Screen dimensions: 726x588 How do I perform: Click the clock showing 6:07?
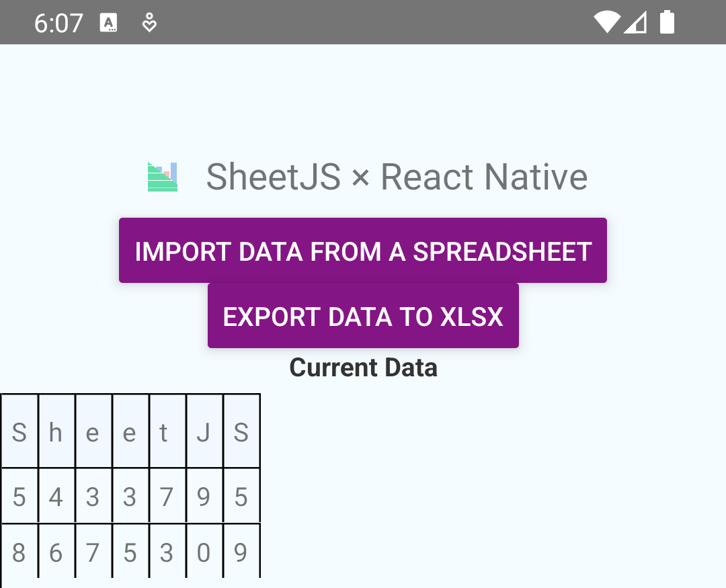click(x=58, y=22)
